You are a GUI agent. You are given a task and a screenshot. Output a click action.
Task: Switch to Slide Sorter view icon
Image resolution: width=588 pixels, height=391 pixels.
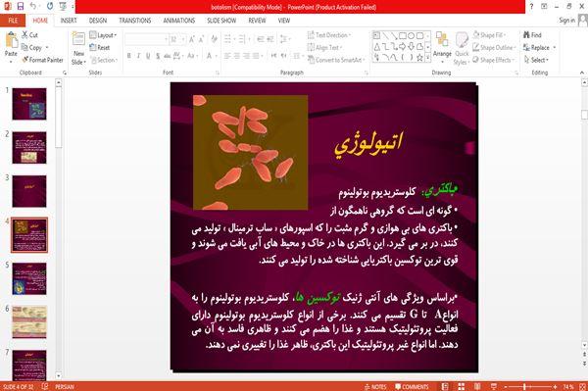pos(461,387)
